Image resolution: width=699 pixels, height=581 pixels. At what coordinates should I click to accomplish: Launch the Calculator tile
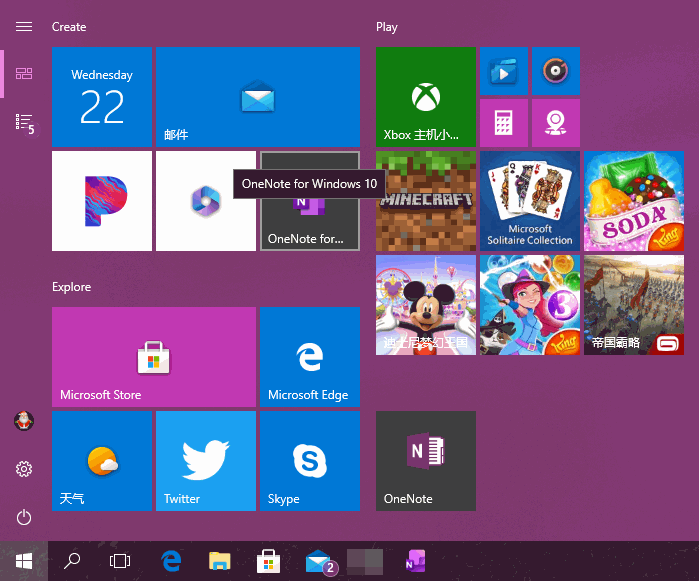503,123
